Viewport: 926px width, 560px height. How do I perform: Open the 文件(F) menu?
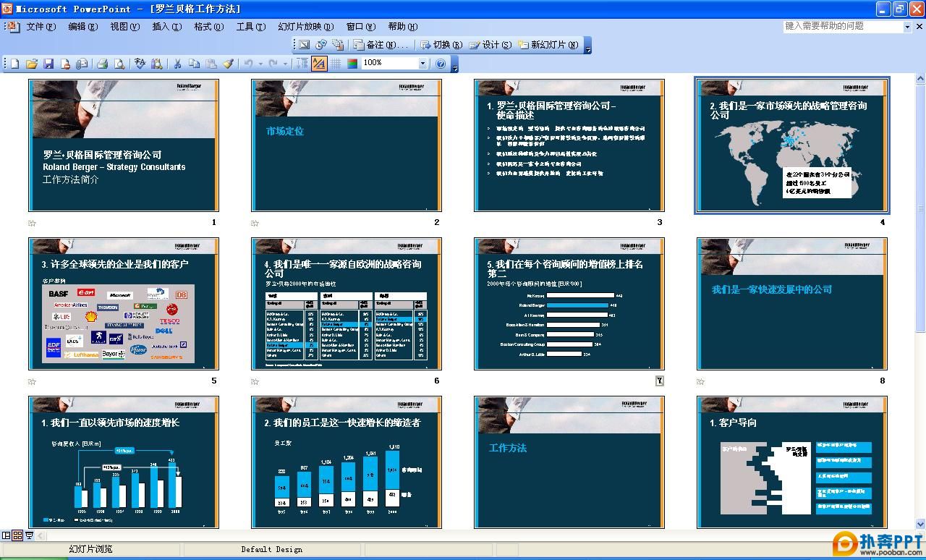click(41, 27)
